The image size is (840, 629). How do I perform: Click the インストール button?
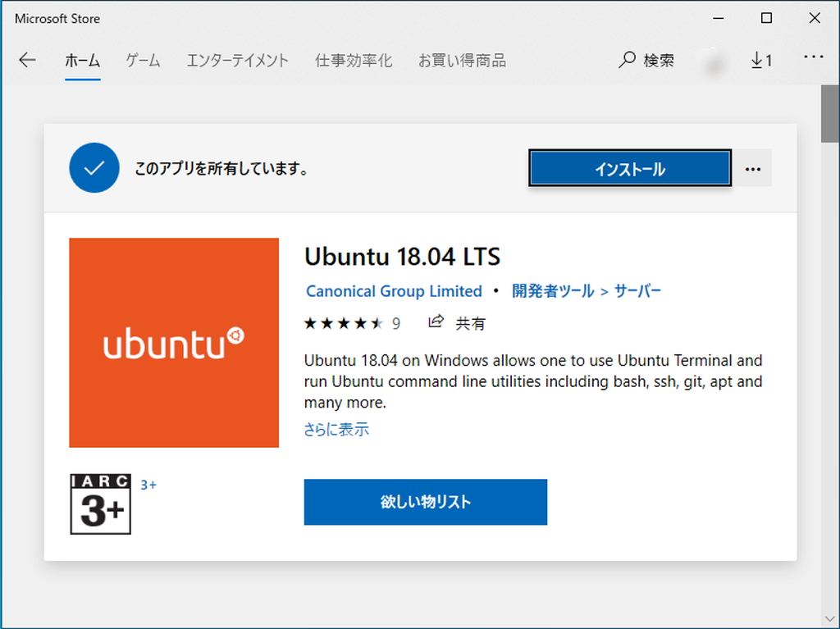point(629,167)
